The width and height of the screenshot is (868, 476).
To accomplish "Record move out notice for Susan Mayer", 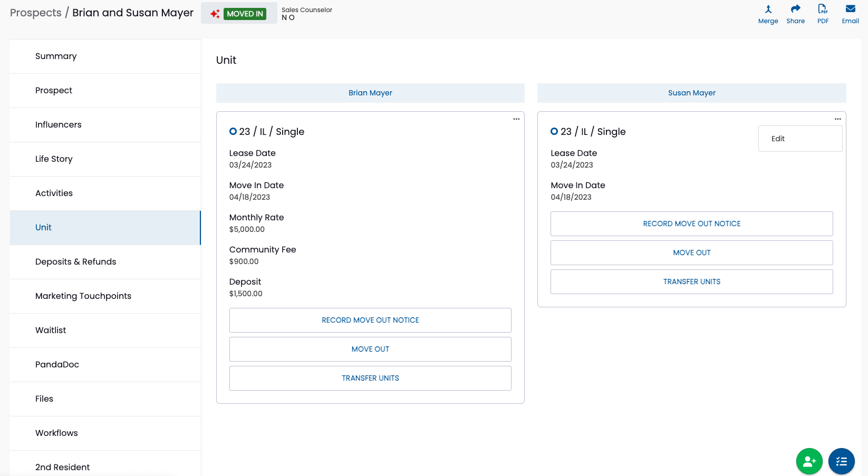I will click(x=692, y=224).
